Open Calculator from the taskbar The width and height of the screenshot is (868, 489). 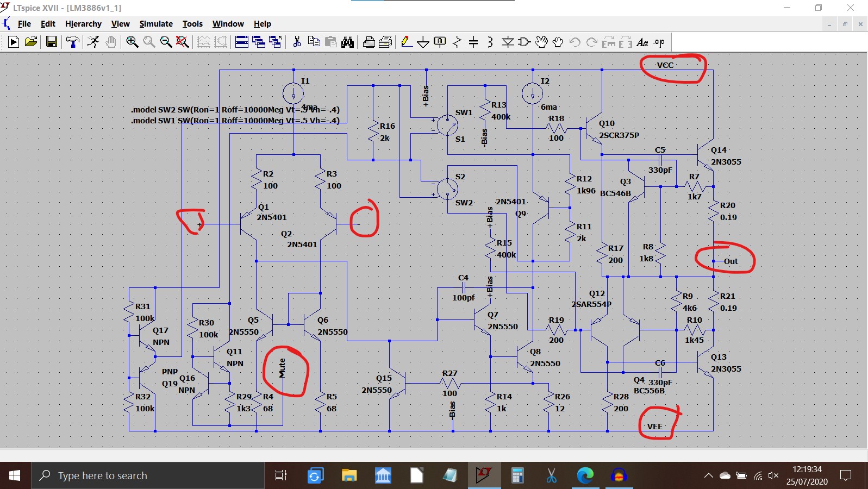(x=517, y=476)
